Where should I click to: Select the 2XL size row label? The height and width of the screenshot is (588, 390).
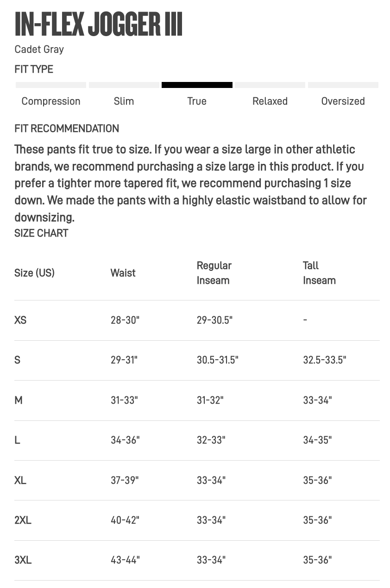click(23, 520)
